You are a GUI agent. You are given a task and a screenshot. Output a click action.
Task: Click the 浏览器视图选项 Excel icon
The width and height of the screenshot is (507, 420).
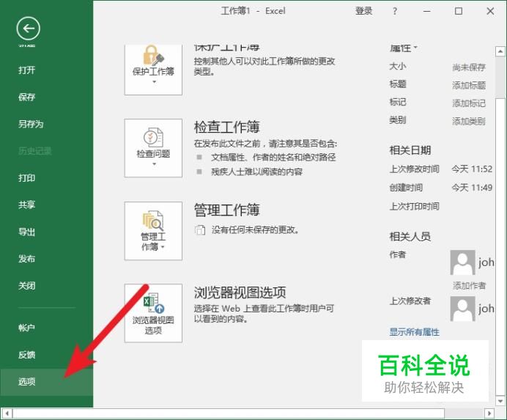tap(154, 303)
